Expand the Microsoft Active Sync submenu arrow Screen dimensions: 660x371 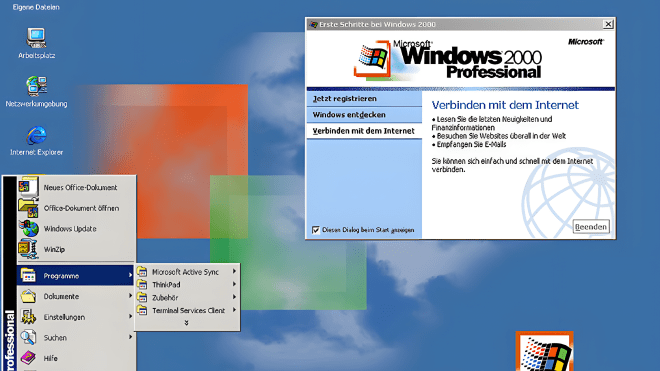234,272
